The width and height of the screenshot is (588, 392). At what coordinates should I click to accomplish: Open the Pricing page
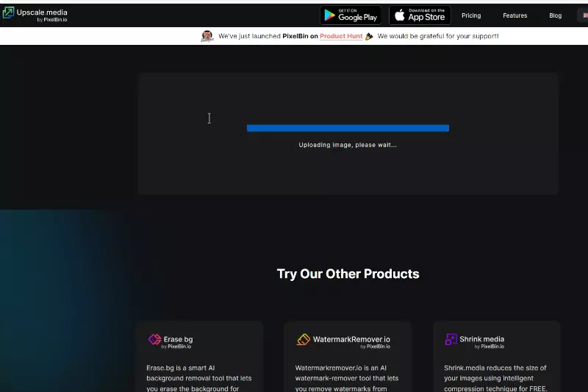tap(471, 15)
